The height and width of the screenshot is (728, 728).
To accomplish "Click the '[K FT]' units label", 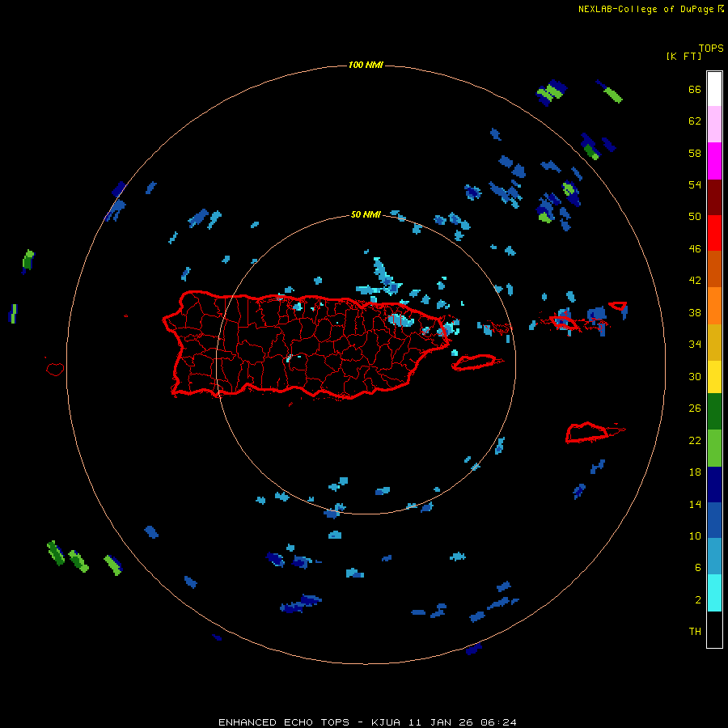I will (684, 56).
